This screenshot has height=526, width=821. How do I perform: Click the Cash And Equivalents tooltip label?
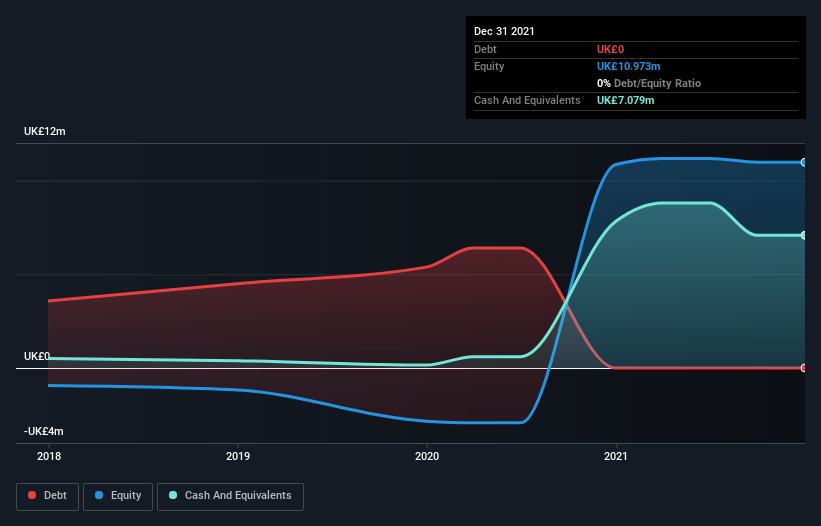click(527, 100)
